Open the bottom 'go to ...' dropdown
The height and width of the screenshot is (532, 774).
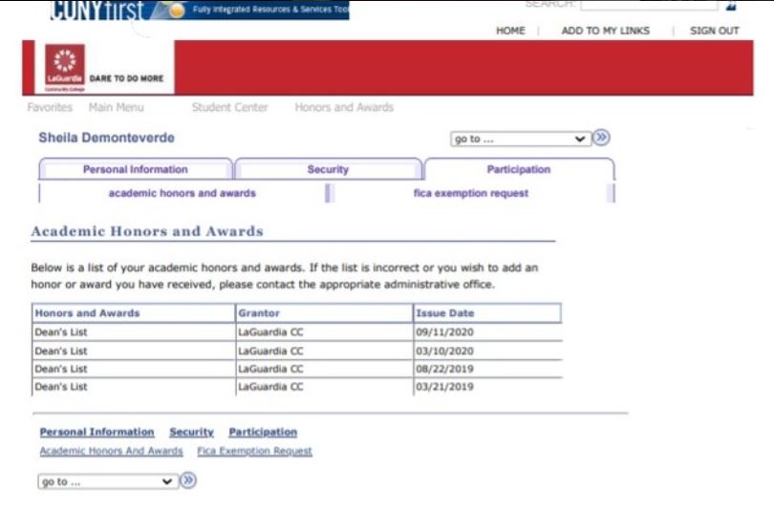point(107,481)
